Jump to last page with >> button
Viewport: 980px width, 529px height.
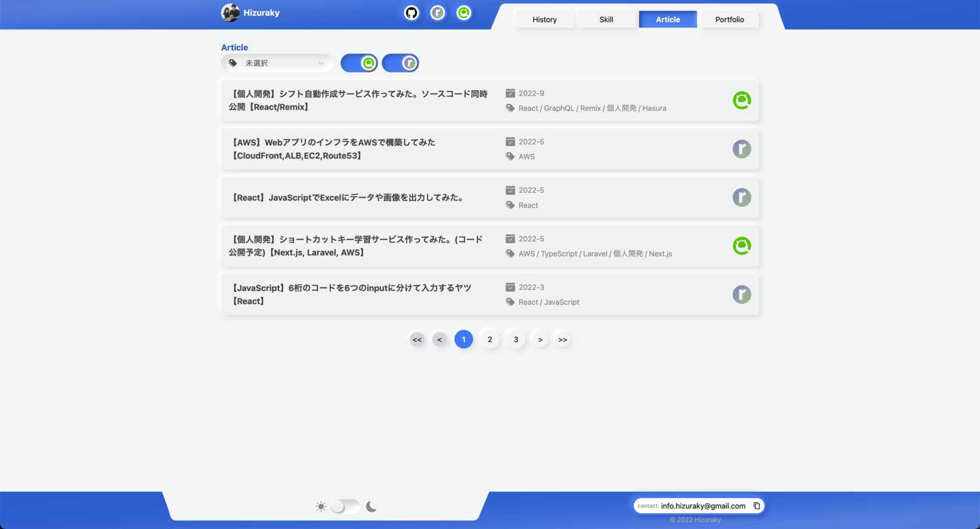pyautogui.click(x=563, y=339)
